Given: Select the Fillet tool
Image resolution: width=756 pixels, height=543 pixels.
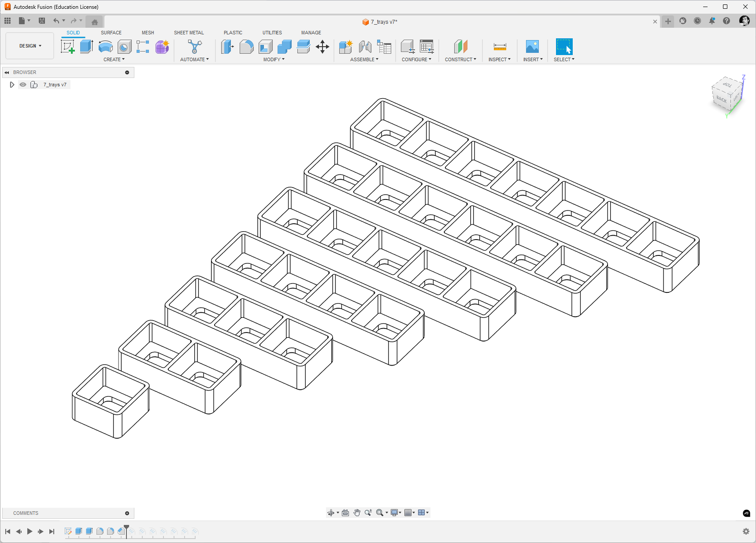Looking at the screenshot, I should (x=246, y=47).
